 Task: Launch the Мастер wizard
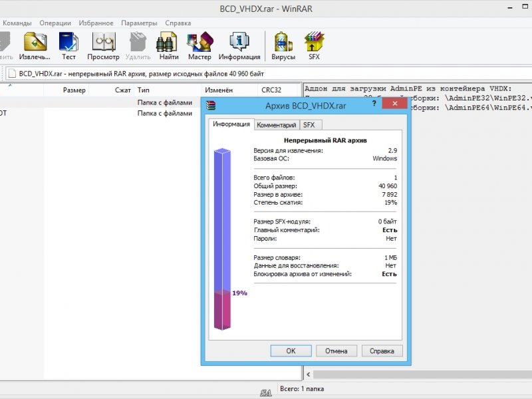(199, 46)
